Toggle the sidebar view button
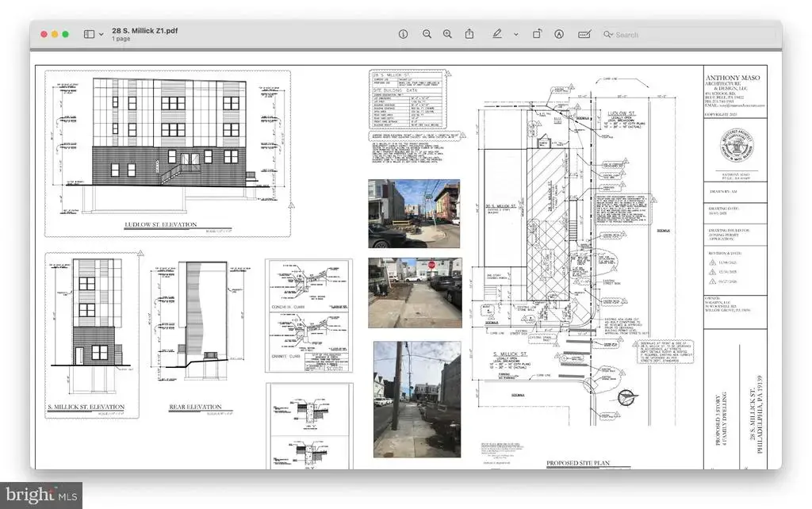The image size is (812, 509). [89, 34]
